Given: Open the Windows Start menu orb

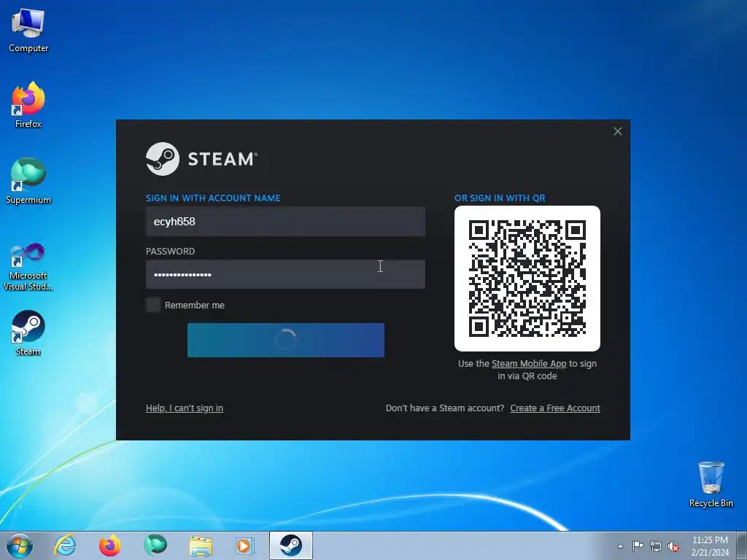Looking at the screenshot, I should 20,545.
